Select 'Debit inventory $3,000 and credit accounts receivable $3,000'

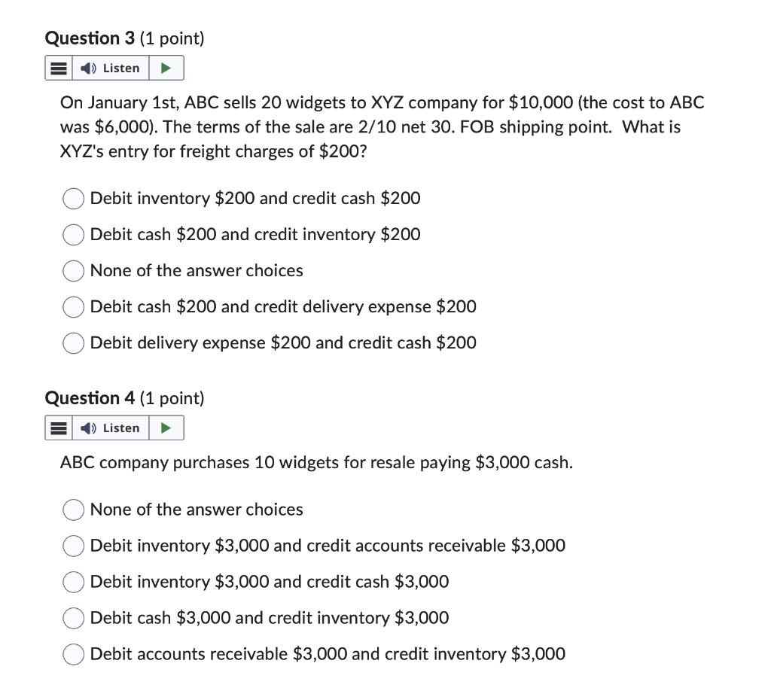coord(73,546)
